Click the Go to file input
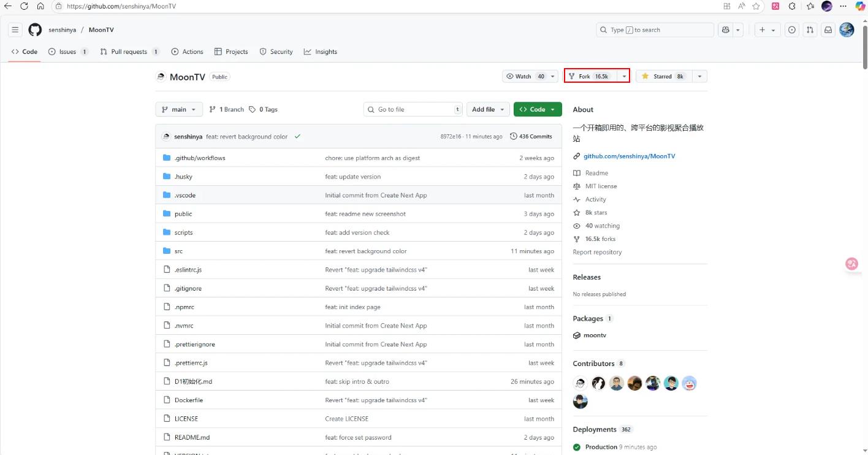This screenshot has width=868, height=455. (413, 109)
